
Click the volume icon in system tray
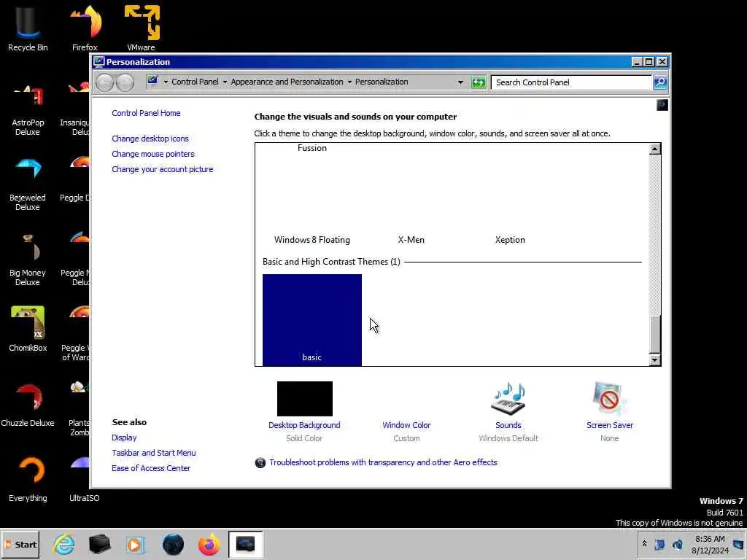coord(678,545)
